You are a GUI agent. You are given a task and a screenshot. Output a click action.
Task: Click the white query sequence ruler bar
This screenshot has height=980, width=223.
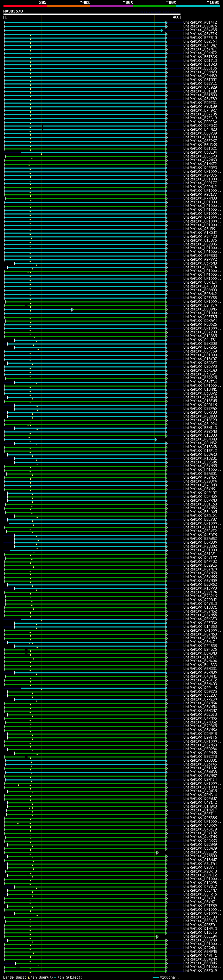92,15
